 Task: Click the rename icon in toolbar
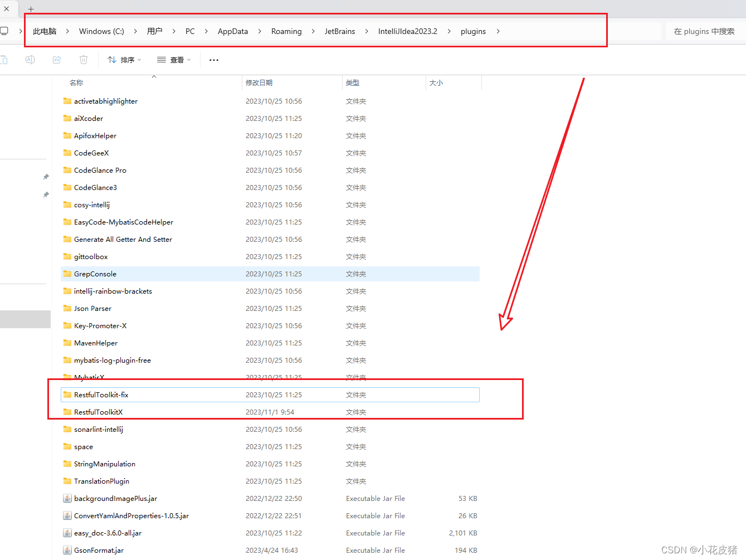click(30, 60)
